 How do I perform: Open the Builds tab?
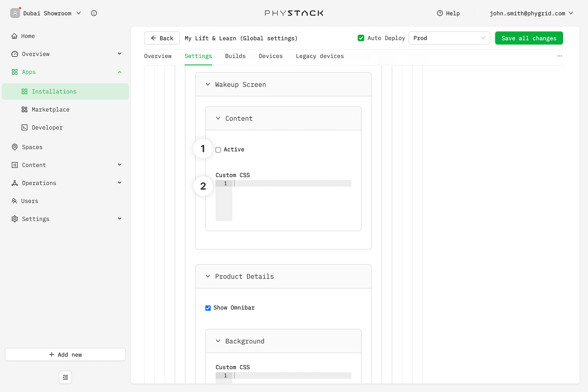pos(235,56)
